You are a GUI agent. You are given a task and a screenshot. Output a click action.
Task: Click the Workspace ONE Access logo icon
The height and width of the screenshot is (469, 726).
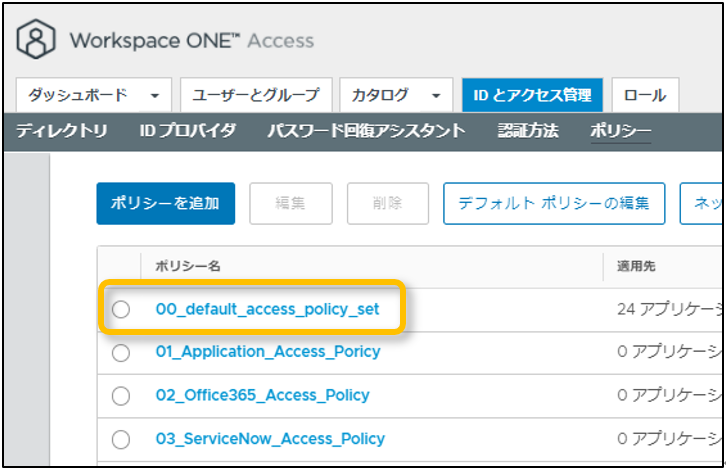click(36, 39)
